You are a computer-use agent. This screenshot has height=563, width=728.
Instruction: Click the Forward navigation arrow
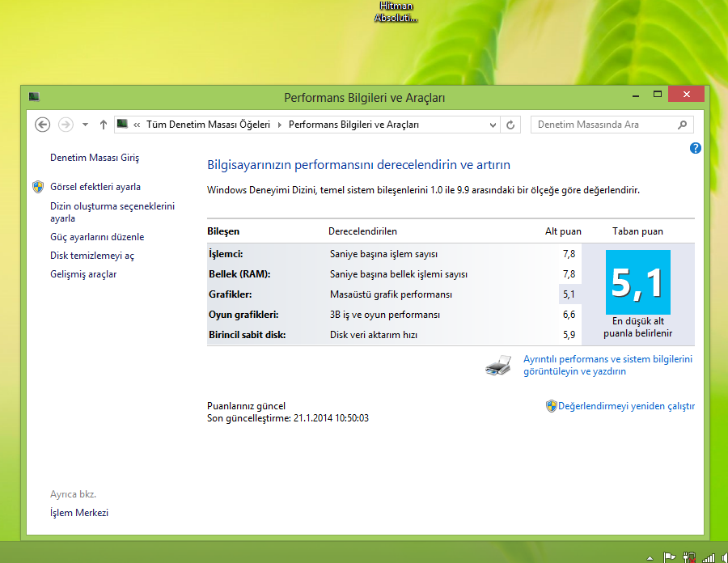[x=66, y=125]
